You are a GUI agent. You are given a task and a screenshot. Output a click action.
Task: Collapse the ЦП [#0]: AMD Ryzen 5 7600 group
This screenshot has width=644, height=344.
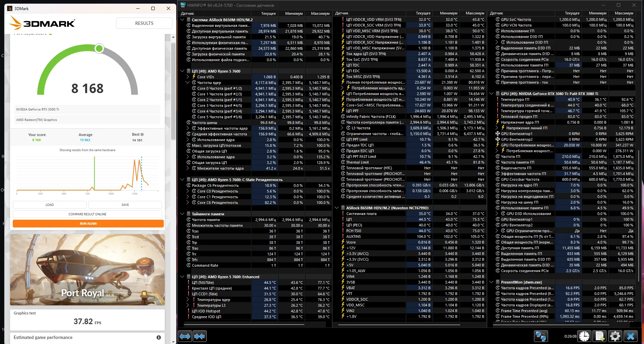pos(182,71)
